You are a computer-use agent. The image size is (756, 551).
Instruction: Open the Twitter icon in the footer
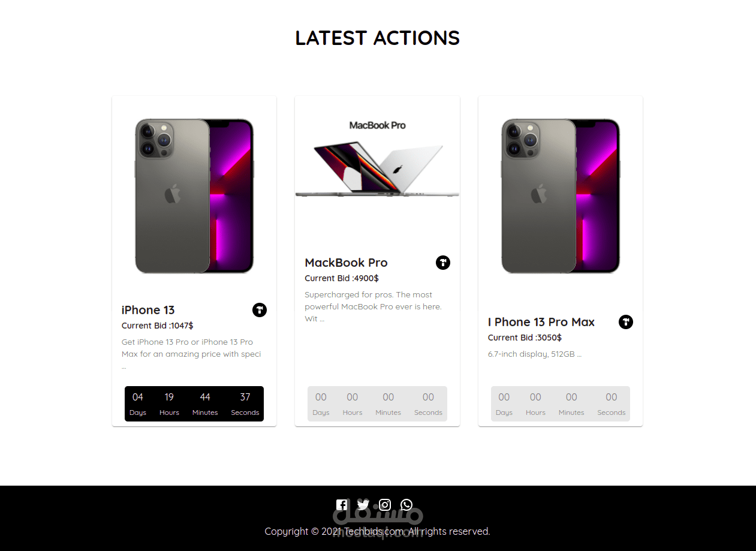click(363, 505)
